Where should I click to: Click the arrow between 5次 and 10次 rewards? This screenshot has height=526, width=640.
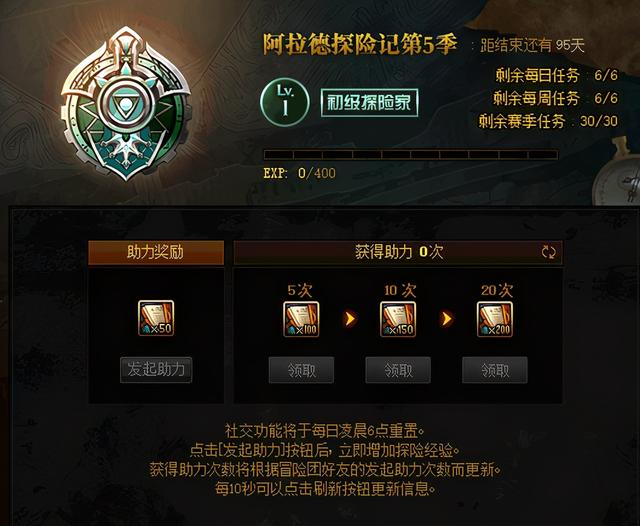tap(350, 319)
